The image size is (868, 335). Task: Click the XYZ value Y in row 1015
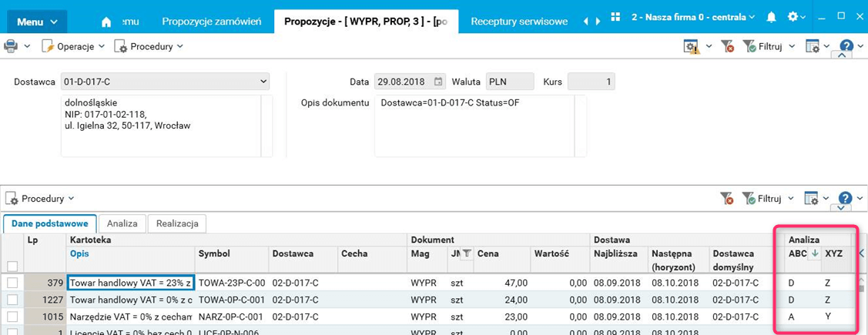[828, 317]
